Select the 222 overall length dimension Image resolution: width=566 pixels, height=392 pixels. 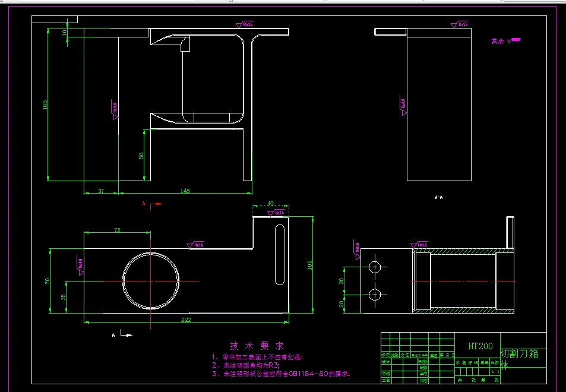click(186, 320)
